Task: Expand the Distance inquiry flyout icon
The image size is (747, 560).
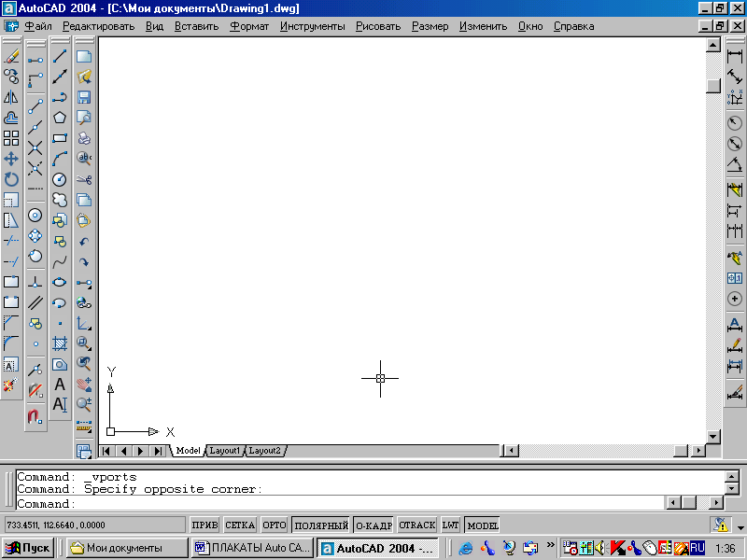Action: coord(84,426)
